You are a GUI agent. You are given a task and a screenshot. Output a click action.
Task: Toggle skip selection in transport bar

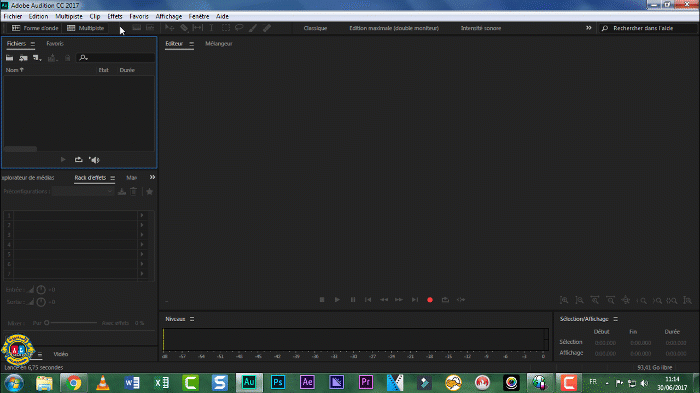click(461, 300)
